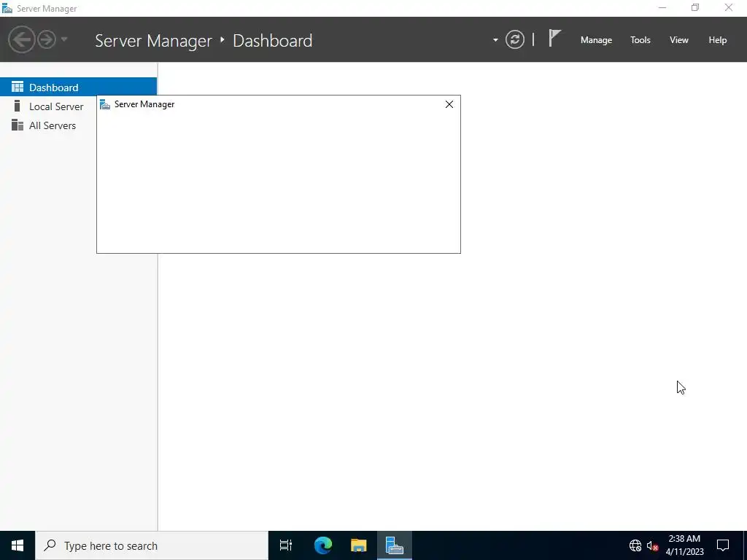This screenshot has width=747, height=560.
Task: Click the main window's Server Manager title icon
Action: (7, 9)
